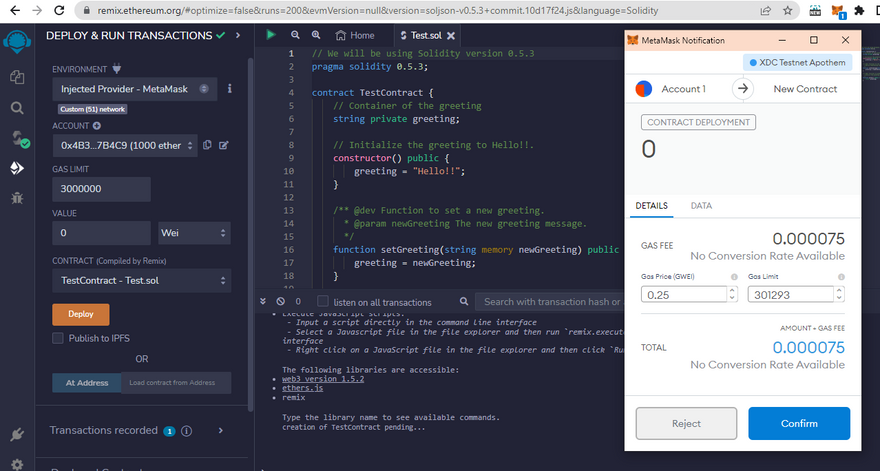Viewport: 880px width, 471px height.
Task: Toggle listen on all transactions checkbox
Action: 323,301
